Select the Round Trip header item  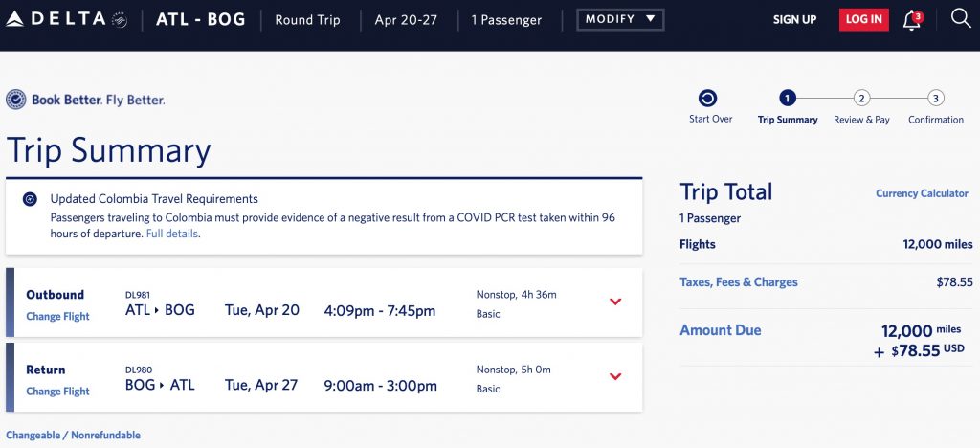tap(307, 19)
